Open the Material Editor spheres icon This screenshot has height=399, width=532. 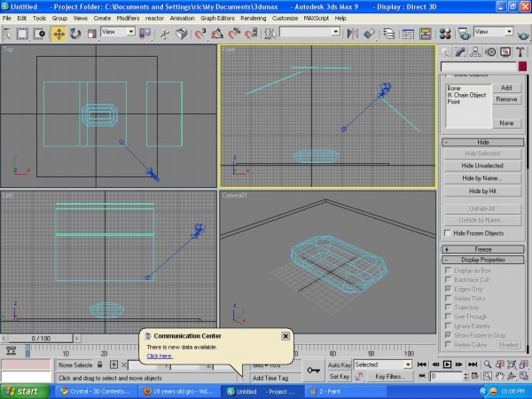(x=445, y=34)
